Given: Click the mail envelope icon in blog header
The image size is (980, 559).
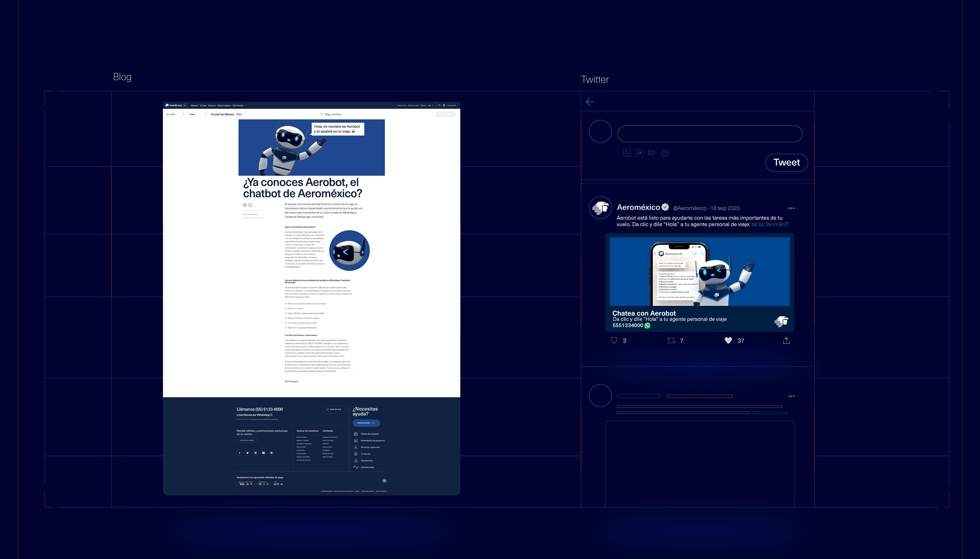Looking at the screenshot, I should point(439,105).
